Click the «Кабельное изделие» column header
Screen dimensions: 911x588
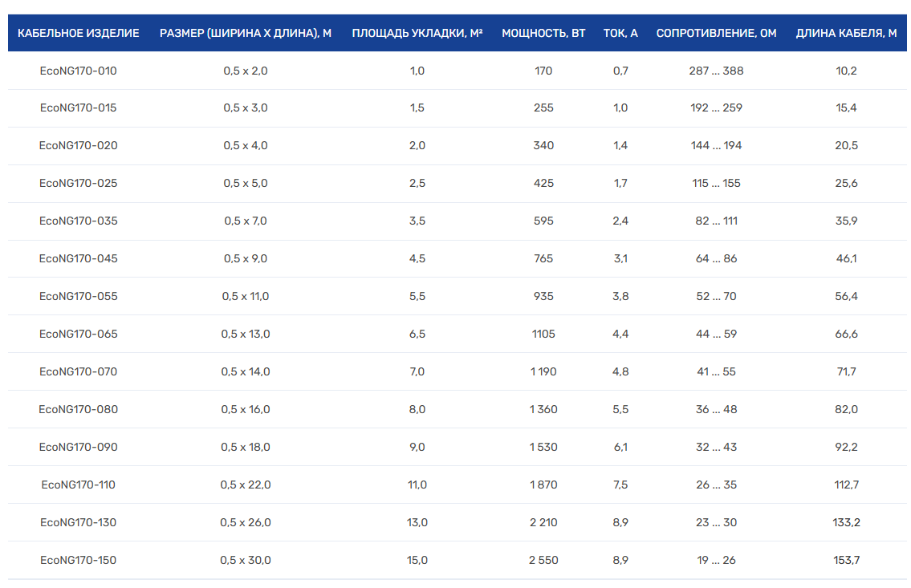click(x=78, y=33)
